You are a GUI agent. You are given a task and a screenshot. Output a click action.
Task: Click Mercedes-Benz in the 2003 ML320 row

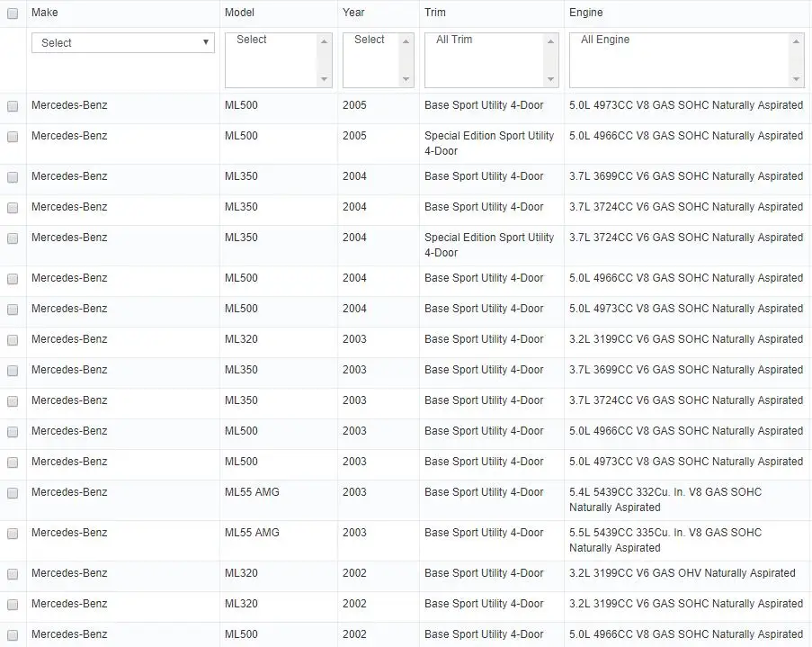tap(69, 339)
